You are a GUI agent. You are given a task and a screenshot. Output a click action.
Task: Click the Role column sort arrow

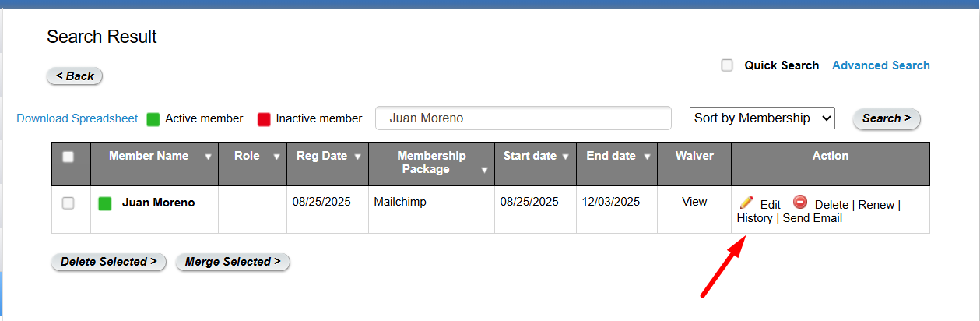(x=276, y=157)
